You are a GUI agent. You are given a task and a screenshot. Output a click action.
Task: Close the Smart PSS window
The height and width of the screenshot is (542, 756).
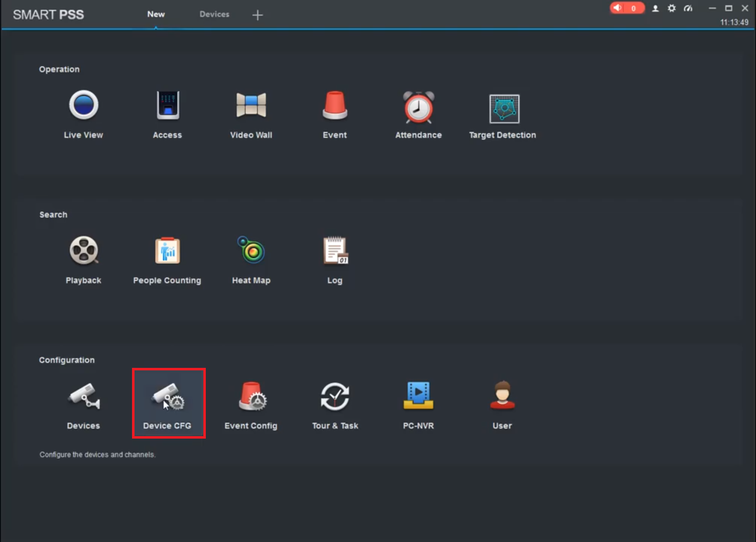pyautogui.click(x=745, y=8)
